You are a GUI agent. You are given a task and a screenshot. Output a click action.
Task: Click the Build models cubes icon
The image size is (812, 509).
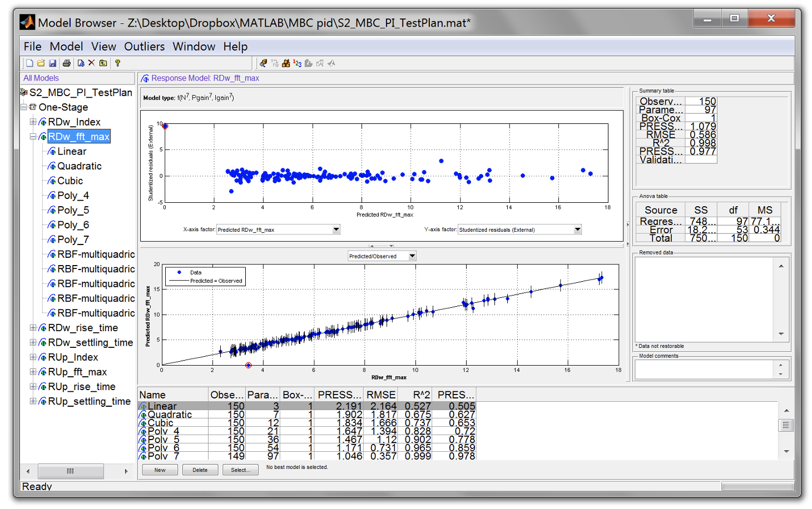[286, 63]
